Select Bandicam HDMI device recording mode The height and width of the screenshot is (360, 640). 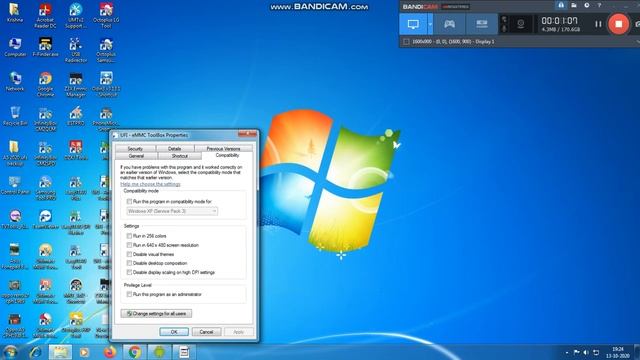482,24
